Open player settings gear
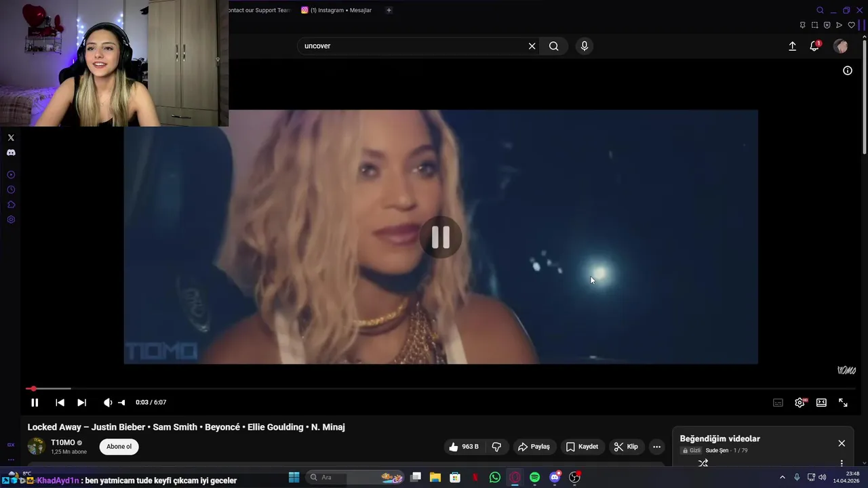Image resolution: width=868 pixels, height=488 pixels. (800, 403)
